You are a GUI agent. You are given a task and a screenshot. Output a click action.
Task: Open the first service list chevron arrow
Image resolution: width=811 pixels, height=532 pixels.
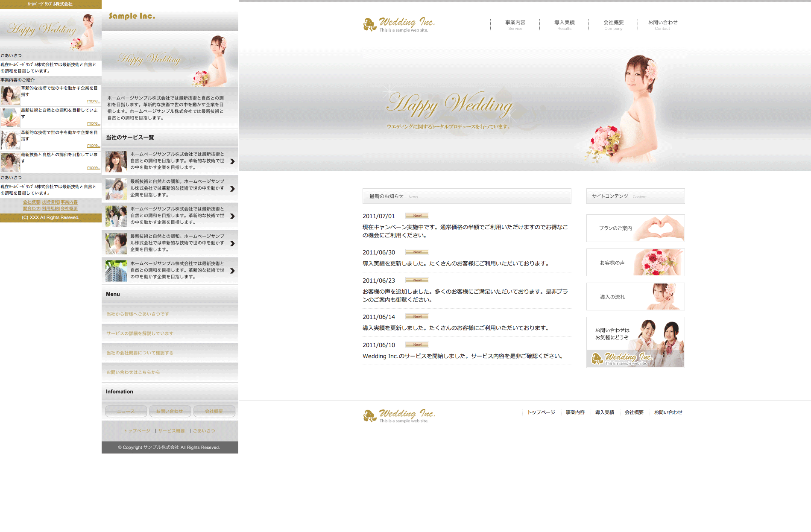tap(232, 161)
